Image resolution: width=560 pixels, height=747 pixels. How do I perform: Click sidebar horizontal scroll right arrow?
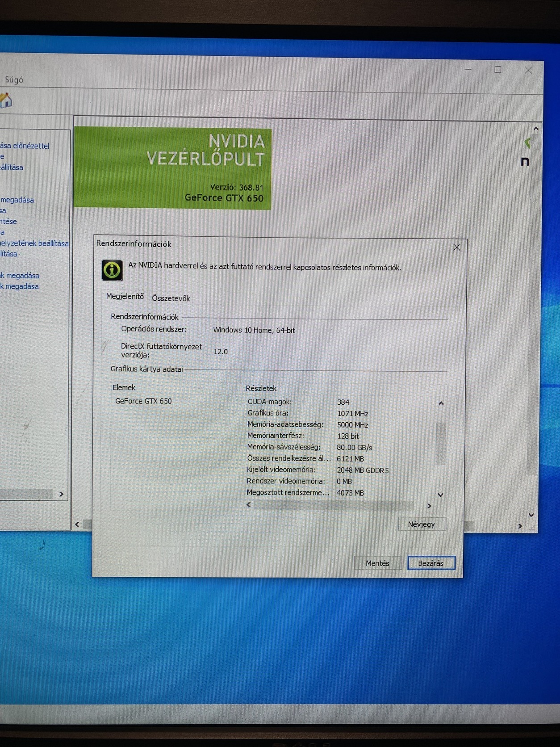pos(62,494)
